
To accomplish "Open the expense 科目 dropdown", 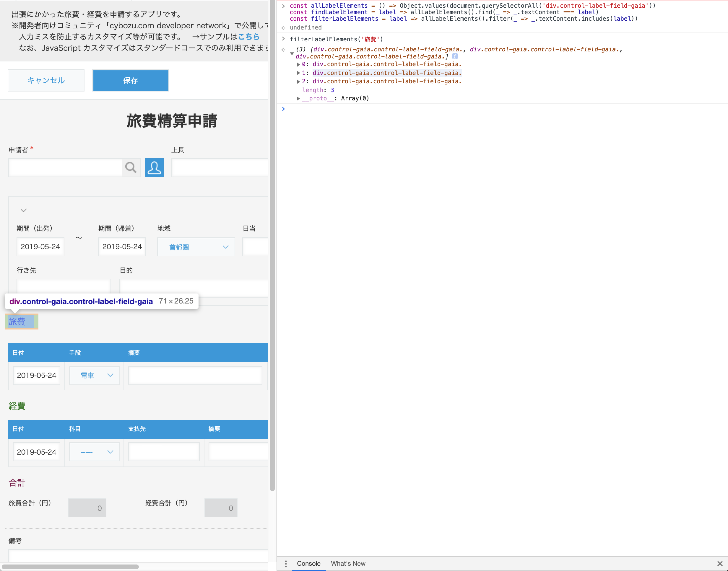I will (95, 452).
